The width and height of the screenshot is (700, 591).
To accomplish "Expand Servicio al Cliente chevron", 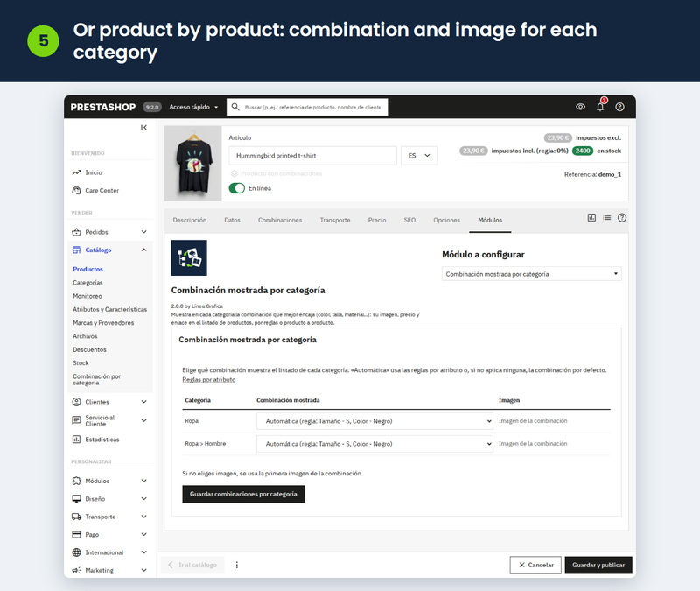I will click(143, 420).
